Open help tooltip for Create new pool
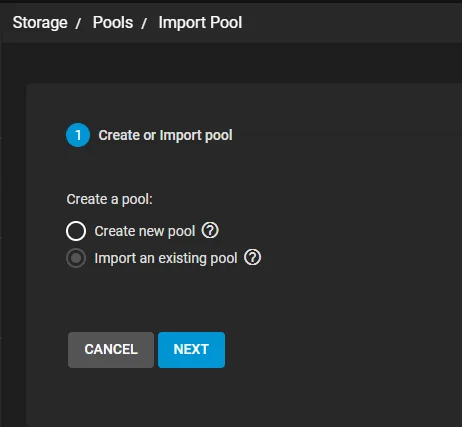 click(210, 230)
